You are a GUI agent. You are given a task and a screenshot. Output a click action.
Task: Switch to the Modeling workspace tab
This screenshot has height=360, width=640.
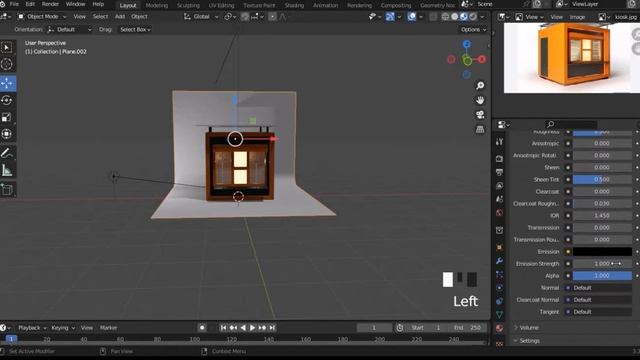tap(157, 5)
